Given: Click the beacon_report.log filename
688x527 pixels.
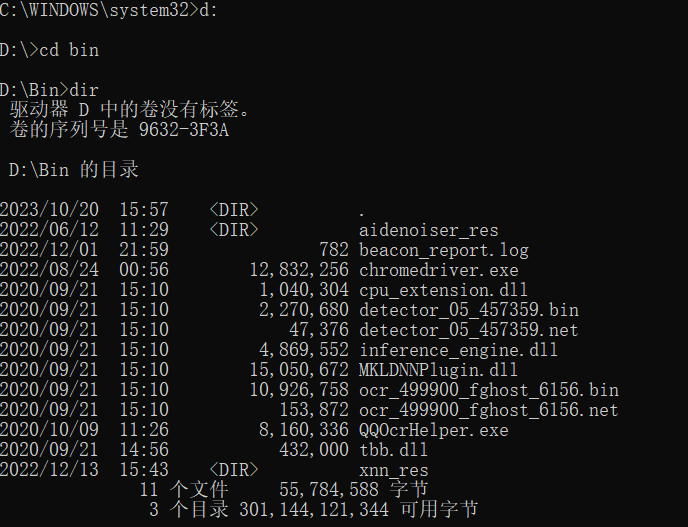Looking at the screenshot, I should (x=444, y=250).
